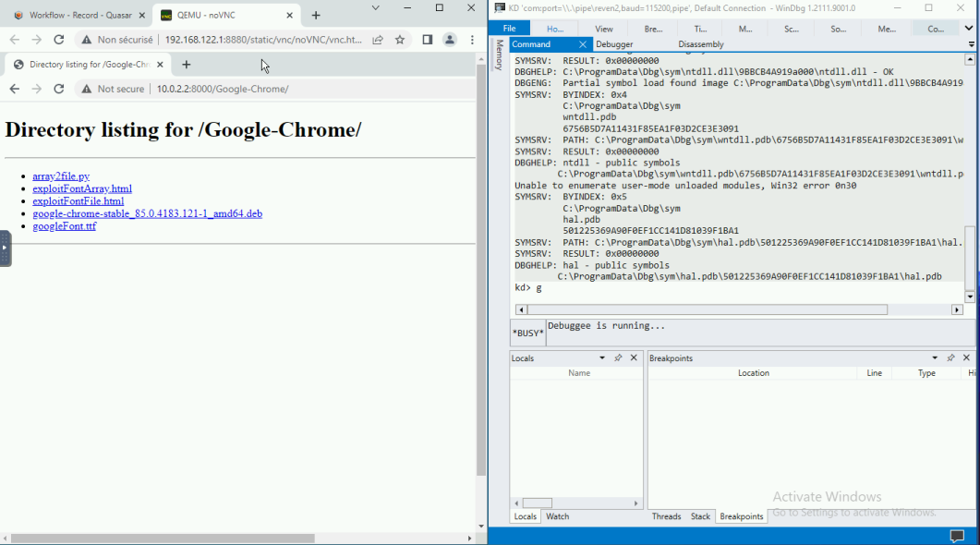Click the horizontal scrollbar of the noVNC page
The width and height of the screenshot is (980, 545).
[163, 539]
